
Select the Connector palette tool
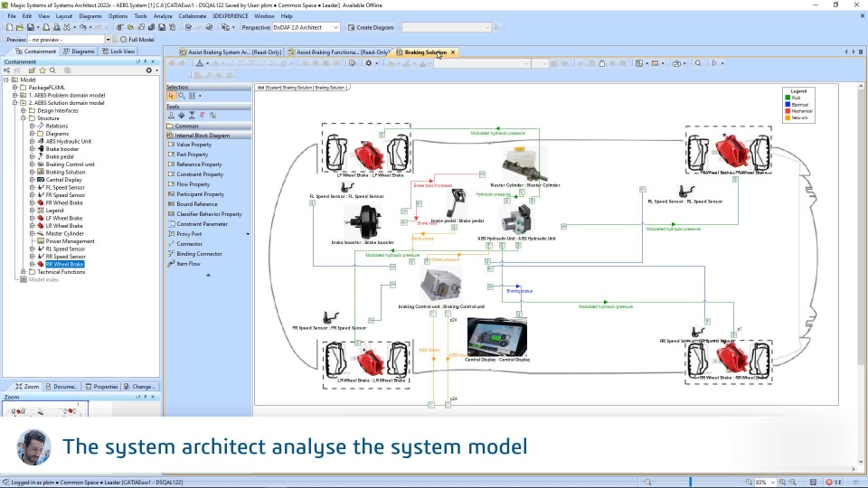click(189, 244)
